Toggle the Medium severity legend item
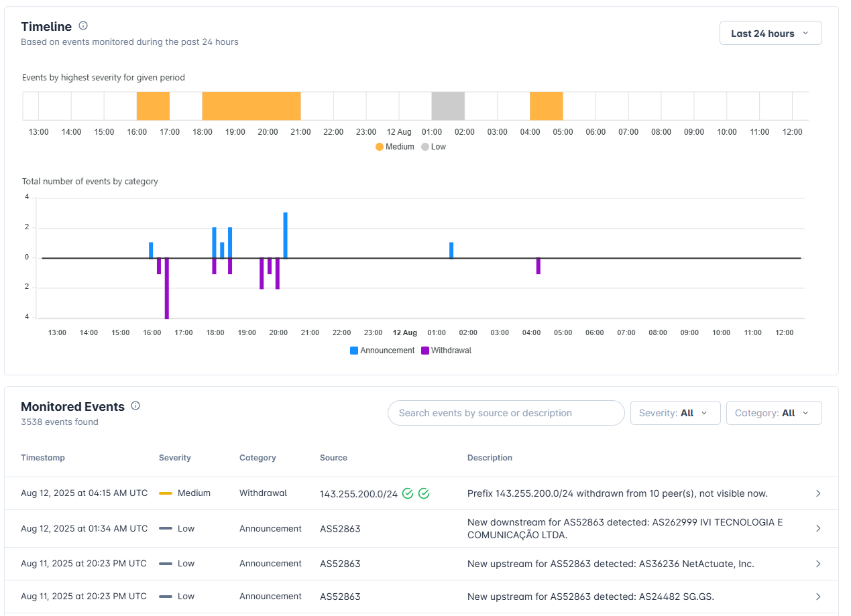The image size is (851, 616). (x=395, y=147)
